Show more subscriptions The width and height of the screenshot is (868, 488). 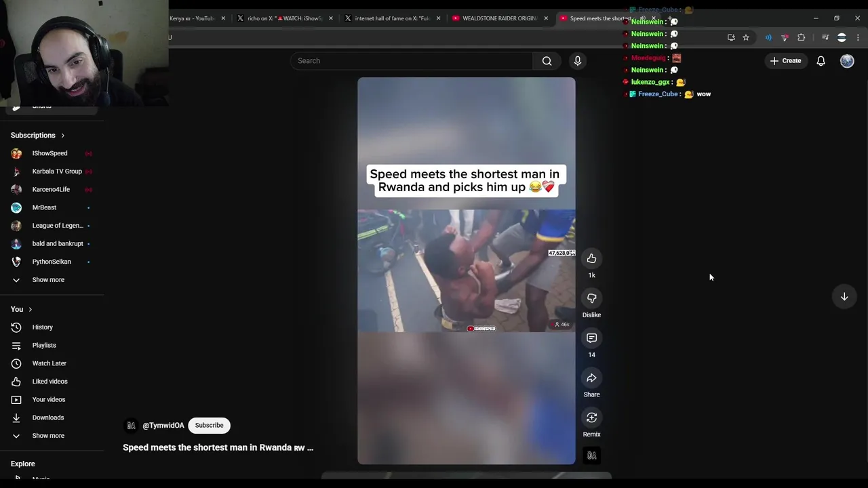49,280
